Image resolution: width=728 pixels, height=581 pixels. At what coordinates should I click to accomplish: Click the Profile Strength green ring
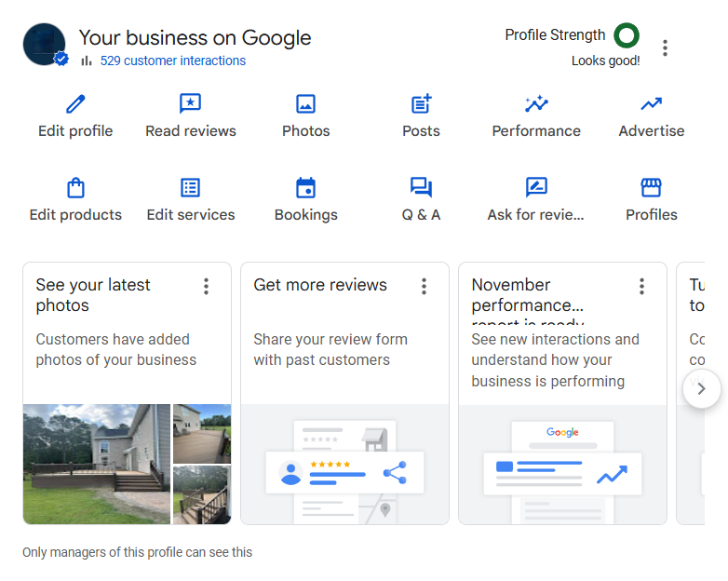(x=627, y=35)
